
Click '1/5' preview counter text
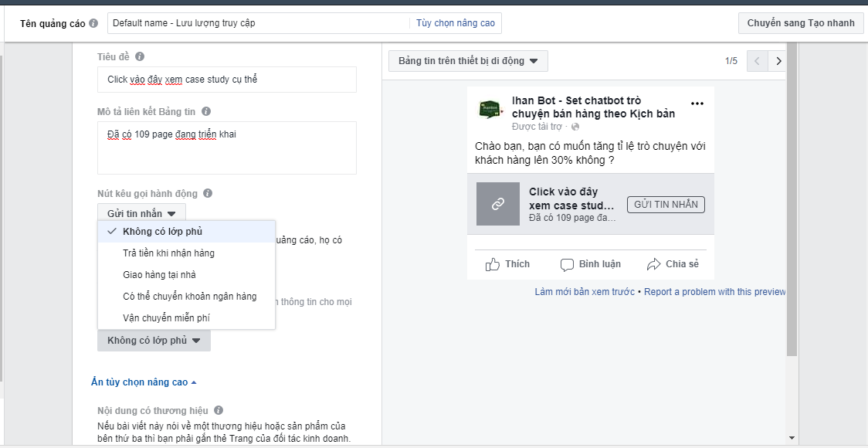coord(731,61)
